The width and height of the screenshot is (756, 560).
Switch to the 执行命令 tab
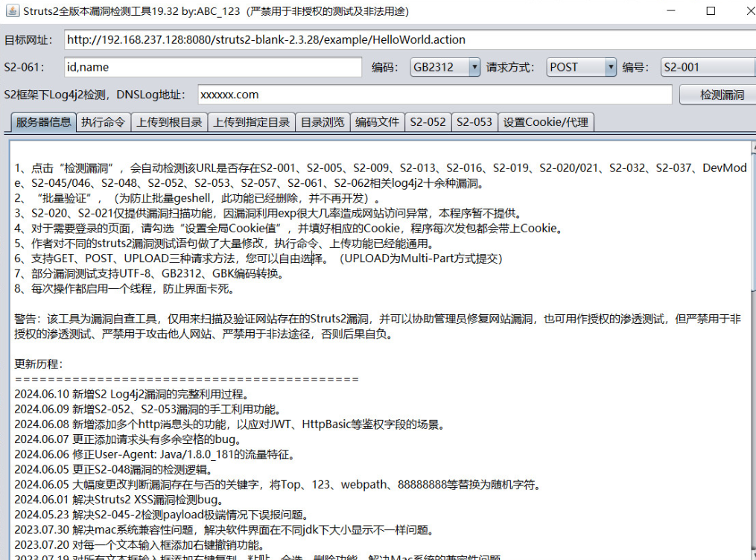[x=103, y=122]
